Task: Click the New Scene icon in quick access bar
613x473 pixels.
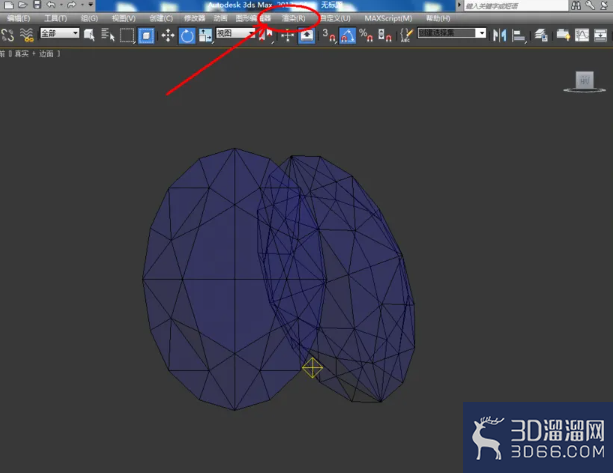Action: click(x=9, y=5)
